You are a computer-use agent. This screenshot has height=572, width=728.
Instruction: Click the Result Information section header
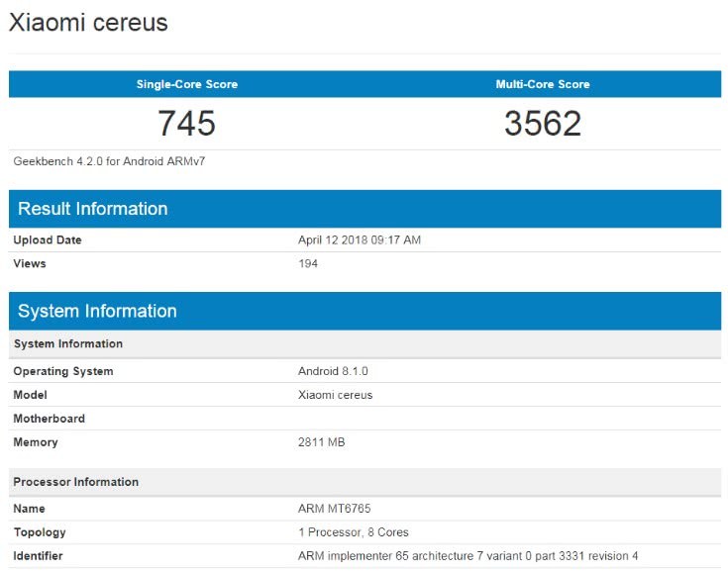click(x=93, y=209)
